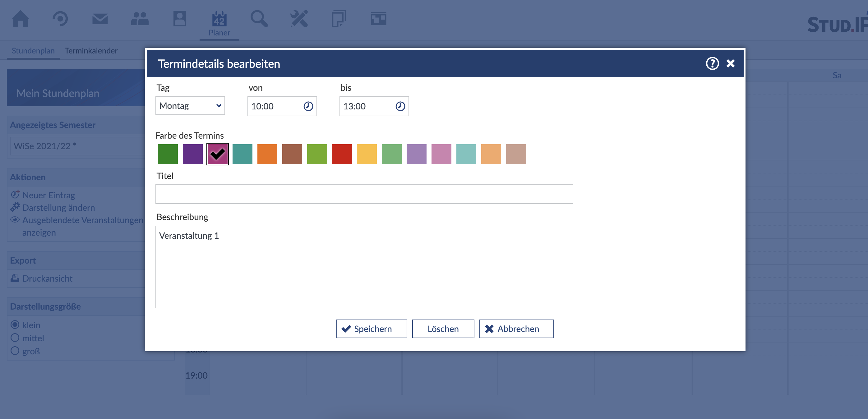Open the search magnifier icon
The height and width of the screenshot is (419, 868).
(x=259, y=19)
